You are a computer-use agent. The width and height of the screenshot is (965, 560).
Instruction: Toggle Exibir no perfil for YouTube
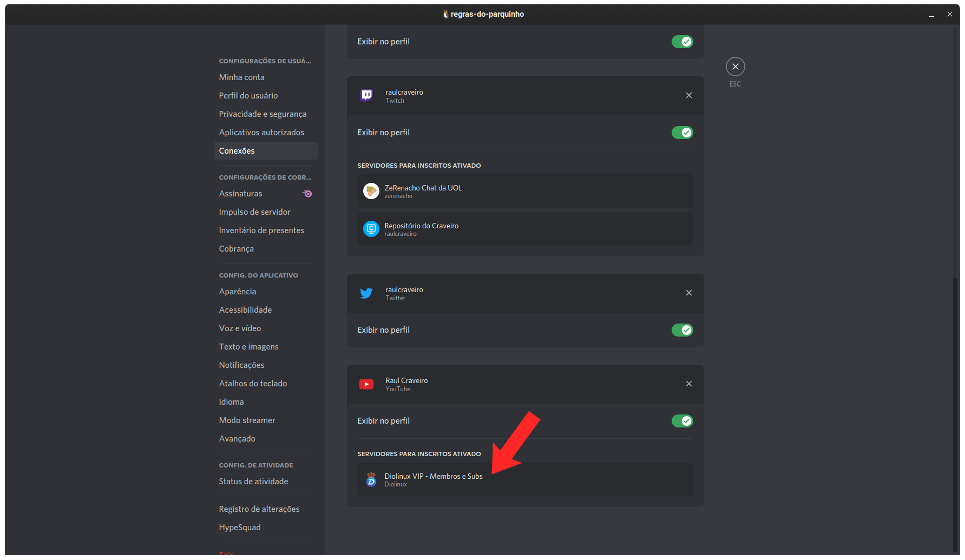coord(682,421)
